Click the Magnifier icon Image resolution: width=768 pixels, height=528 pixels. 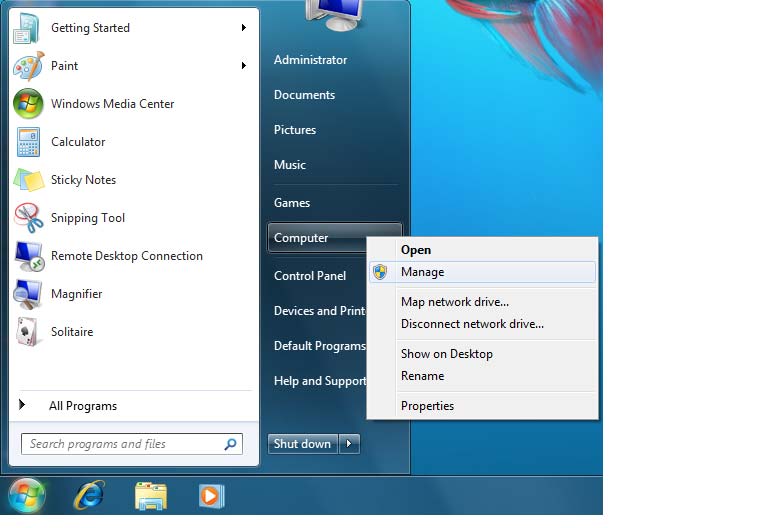(x=27, y=294)
